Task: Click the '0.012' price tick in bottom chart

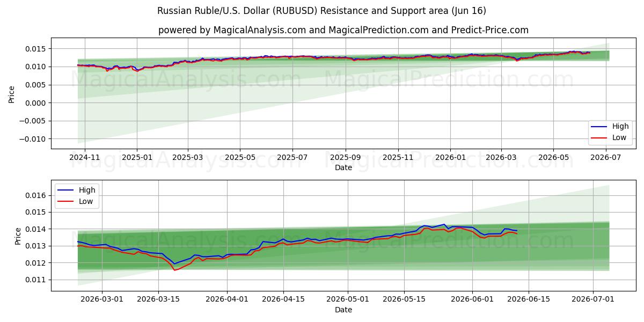Action: [36, 263]
